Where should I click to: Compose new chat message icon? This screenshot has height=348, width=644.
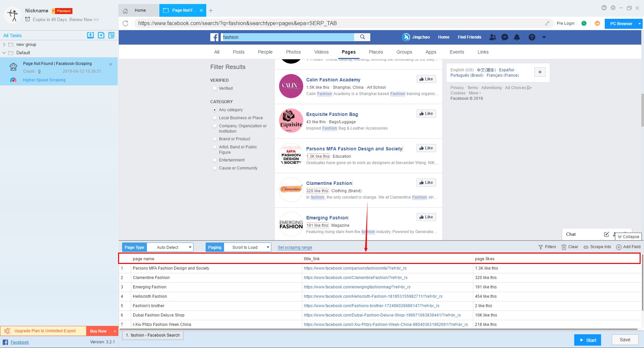606,234
